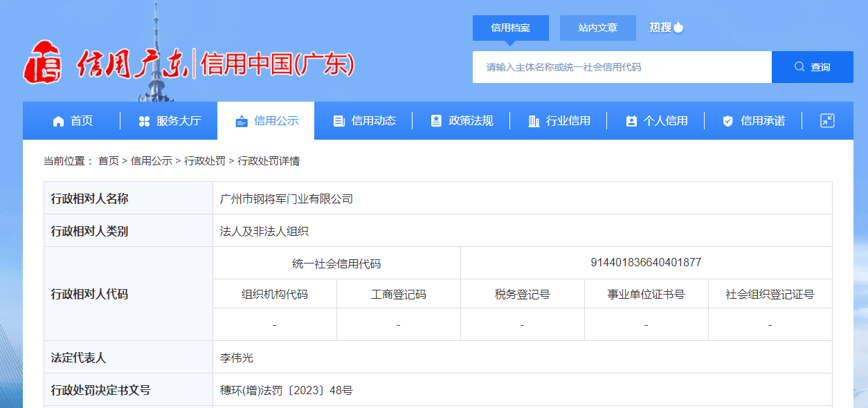Click the 行政处罚决定书文号 row label

click(x=101, y=390)
